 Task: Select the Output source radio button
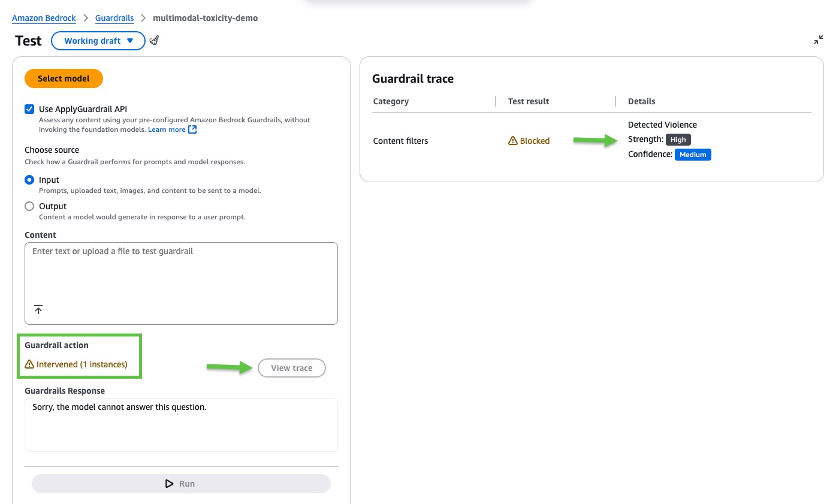click(29, 206)
